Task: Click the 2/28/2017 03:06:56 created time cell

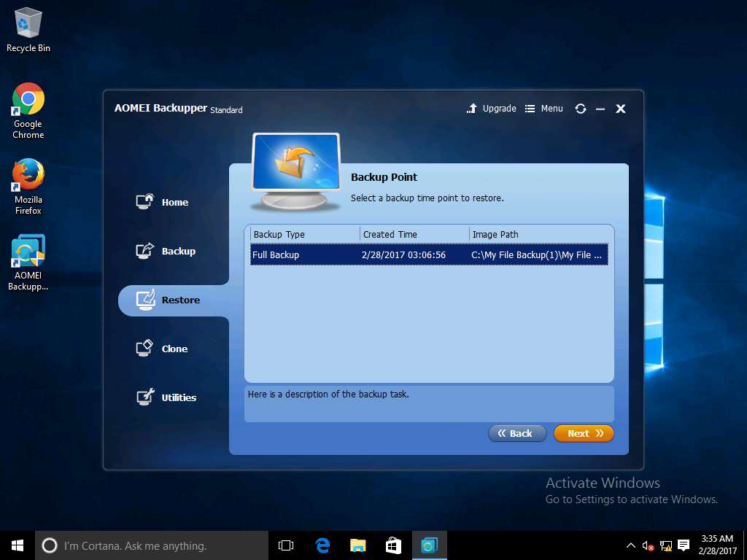Action: click(403, 254)
